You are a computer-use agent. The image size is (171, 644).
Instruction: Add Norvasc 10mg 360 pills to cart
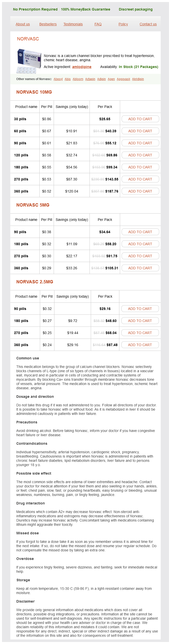140,191
